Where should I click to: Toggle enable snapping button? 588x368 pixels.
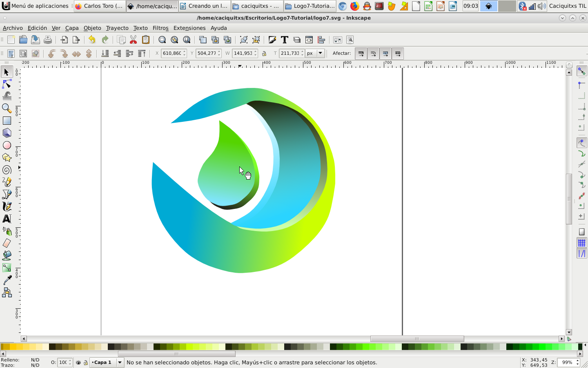click(x=581, y=71)
